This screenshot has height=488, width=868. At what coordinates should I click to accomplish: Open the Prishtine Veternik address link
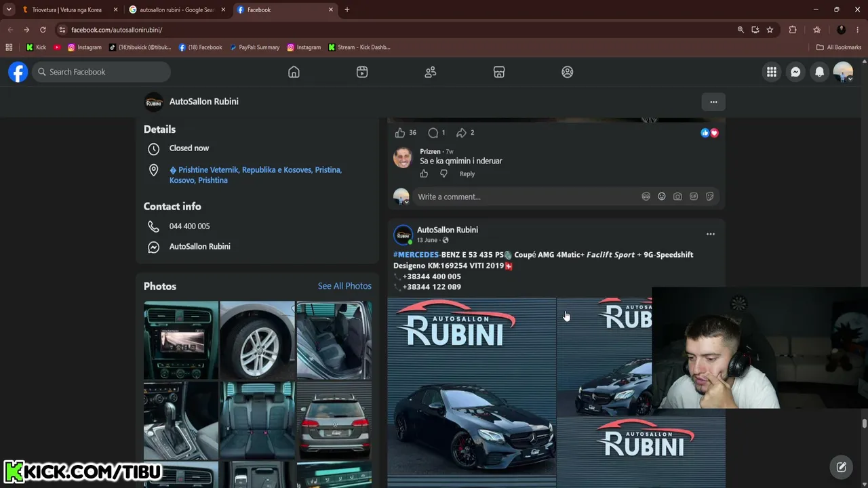(256, 175)
